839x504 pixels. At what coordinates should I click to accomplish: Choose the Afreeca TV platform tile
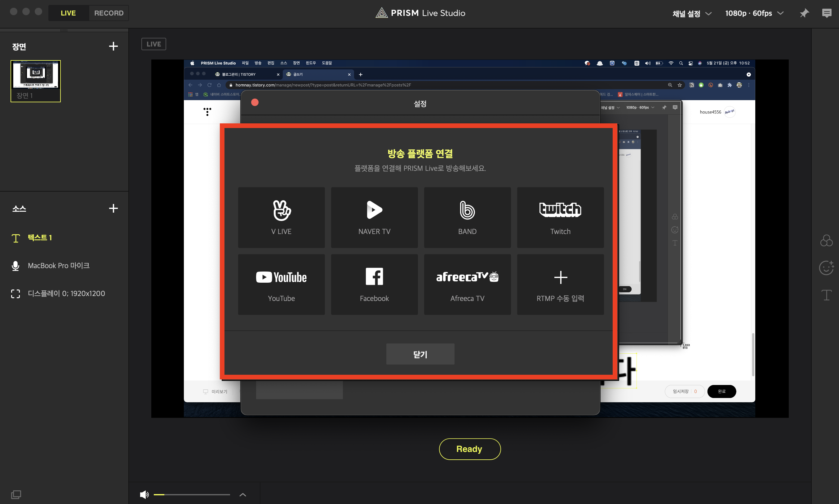(x=467, y=284)
